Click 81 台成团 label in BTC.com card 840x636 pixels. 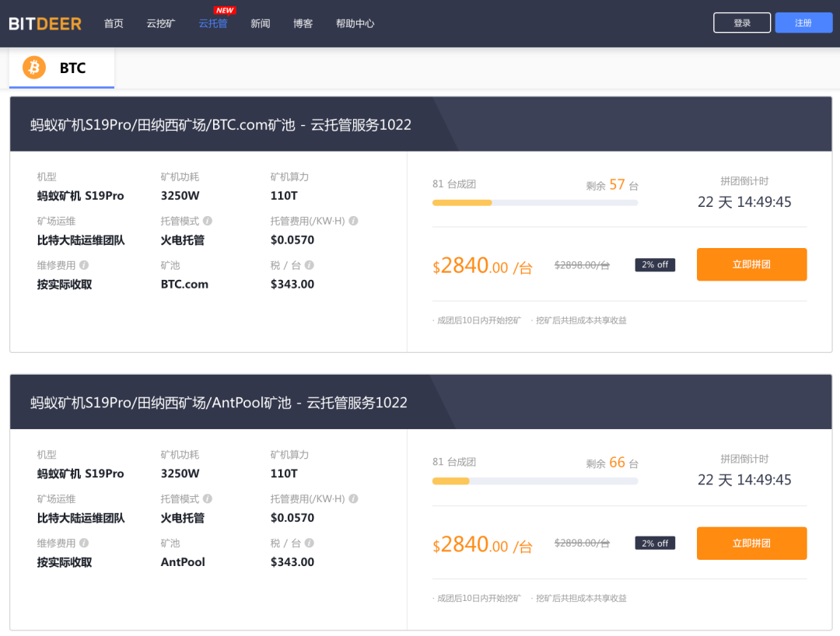tap(454, 184)
